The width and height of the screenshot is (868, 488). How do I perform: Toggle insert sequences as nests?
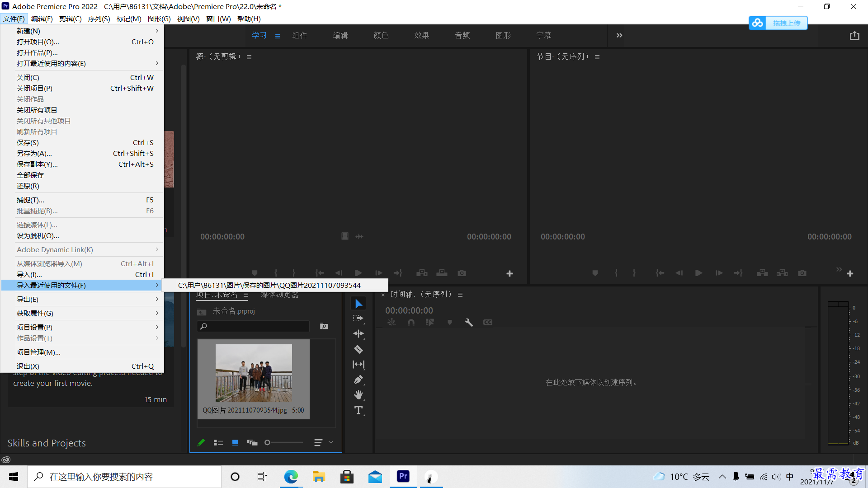tap(392, 322)
